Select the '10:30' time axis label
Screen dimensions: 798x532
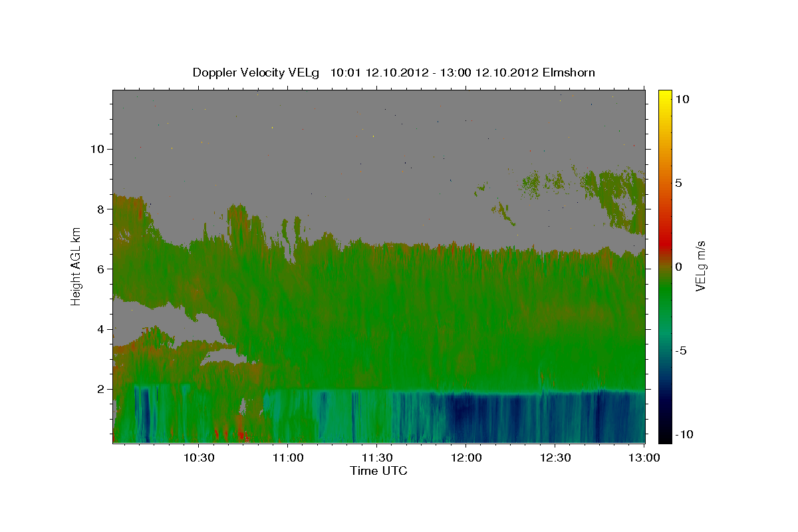coord(199,458)
